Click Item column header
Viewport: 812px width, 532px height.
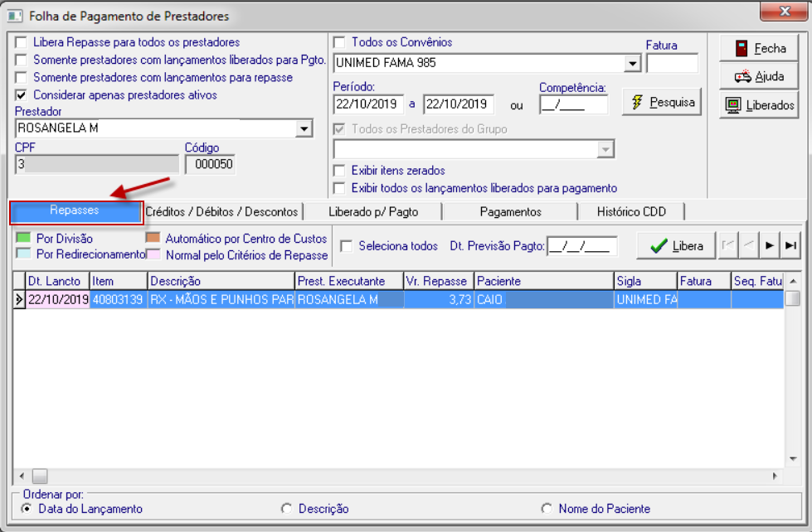[x=119, y=282]
